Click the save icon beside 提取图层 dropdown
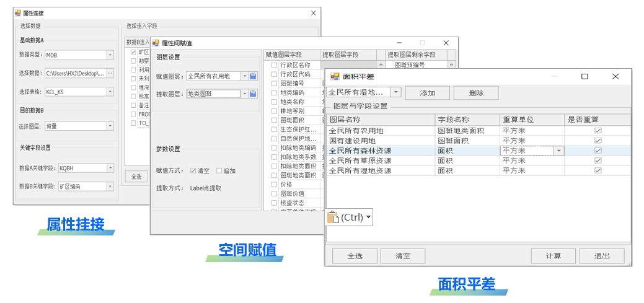644x303 pixels. pos(254,94)
